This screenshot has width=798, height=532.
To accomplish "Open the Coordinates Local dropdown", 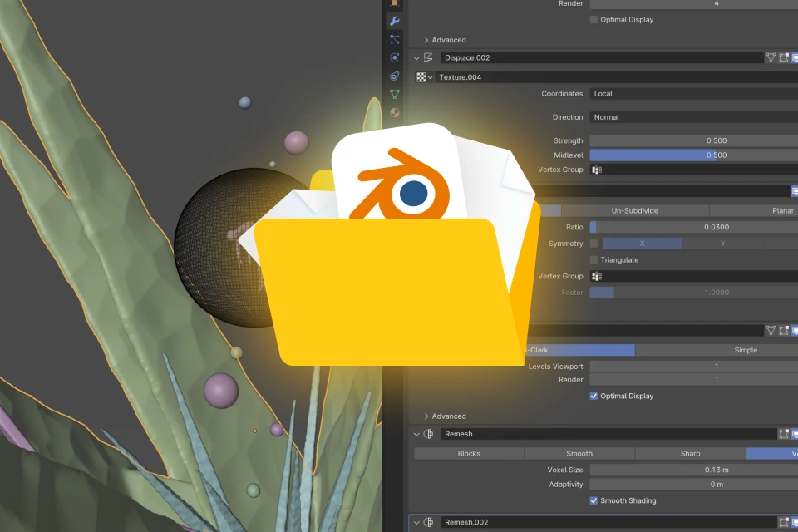I will (693, 94).
